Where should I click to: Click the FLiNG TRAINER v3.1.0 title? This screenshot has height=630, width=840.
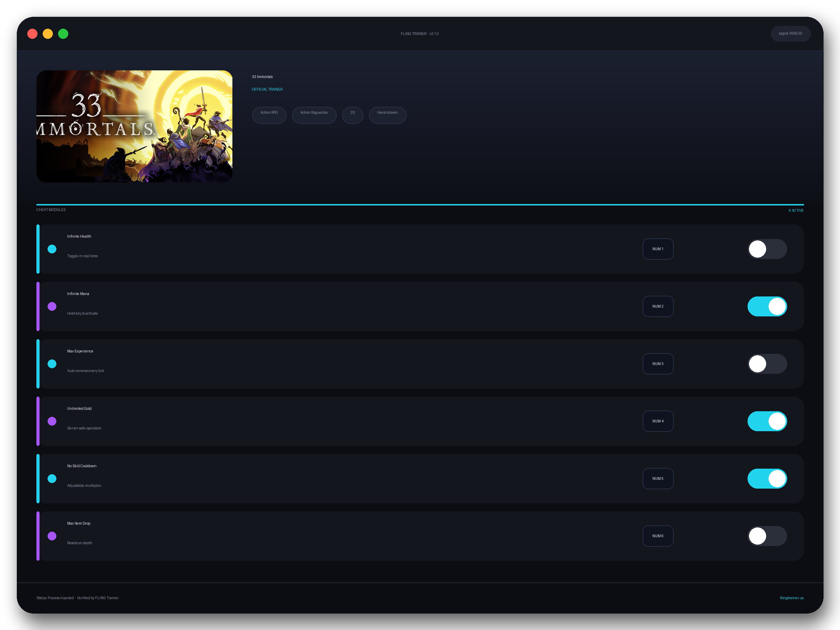420,34
